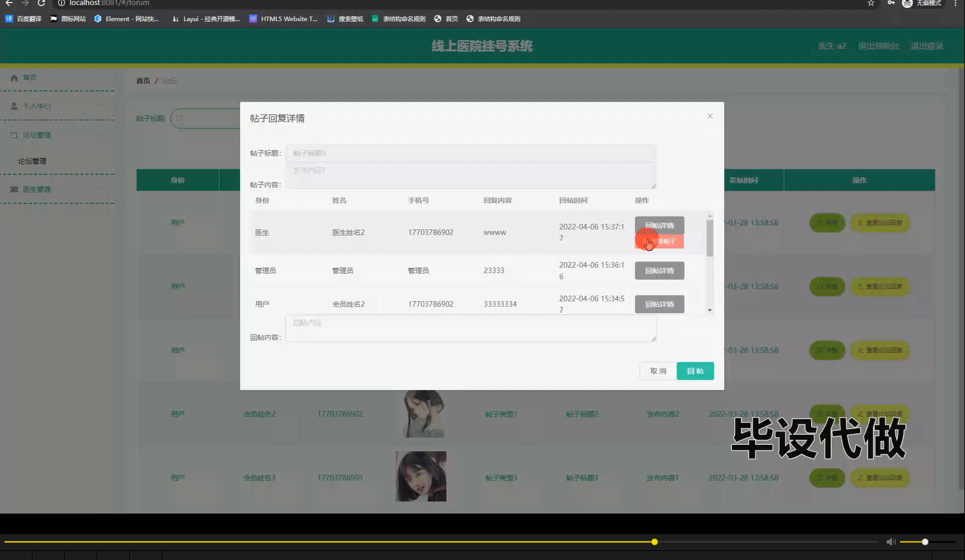This screenshot has height=560, width=965.
Task: Click the 回帖时间 column header
Action: pos(573,200)
